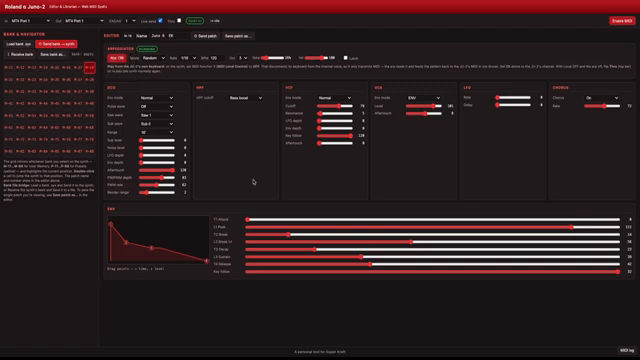
Task: Open the arpeggiator Mode dropdown showing Random
Action: [154, 58]
